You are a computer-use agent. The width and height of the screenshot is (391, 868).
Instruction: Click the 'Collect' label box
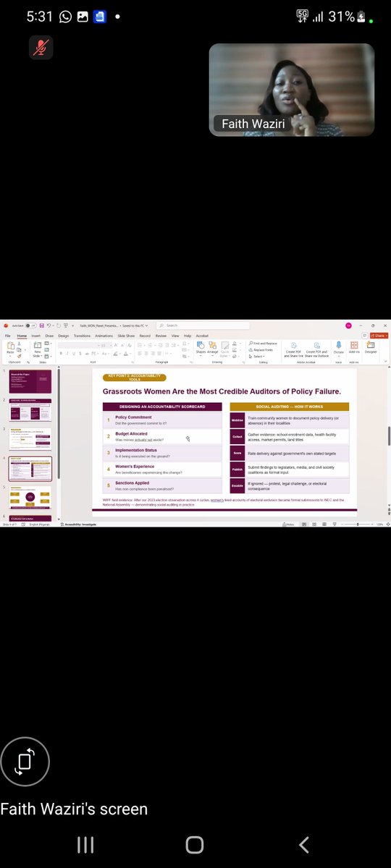point(237,436)
